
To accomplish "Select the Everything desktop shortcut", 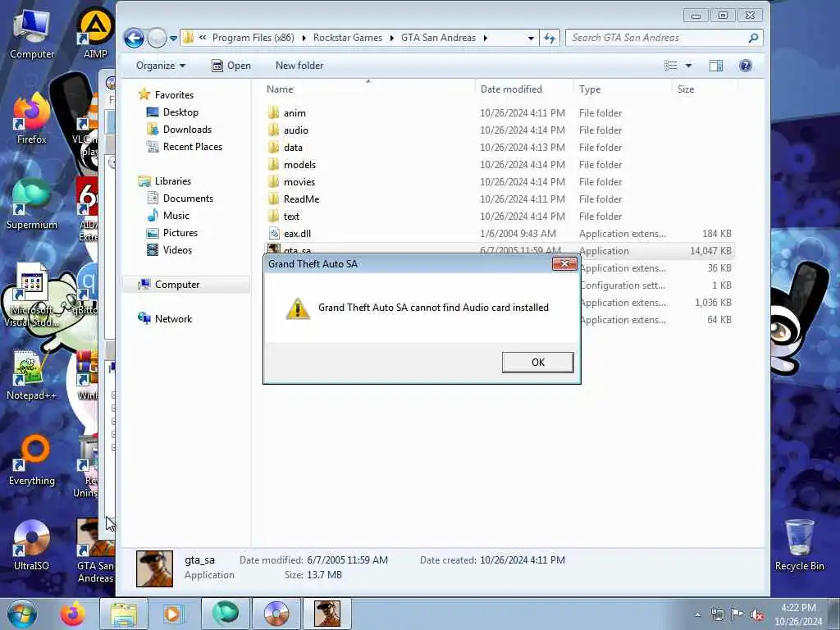I will [32, 461].
